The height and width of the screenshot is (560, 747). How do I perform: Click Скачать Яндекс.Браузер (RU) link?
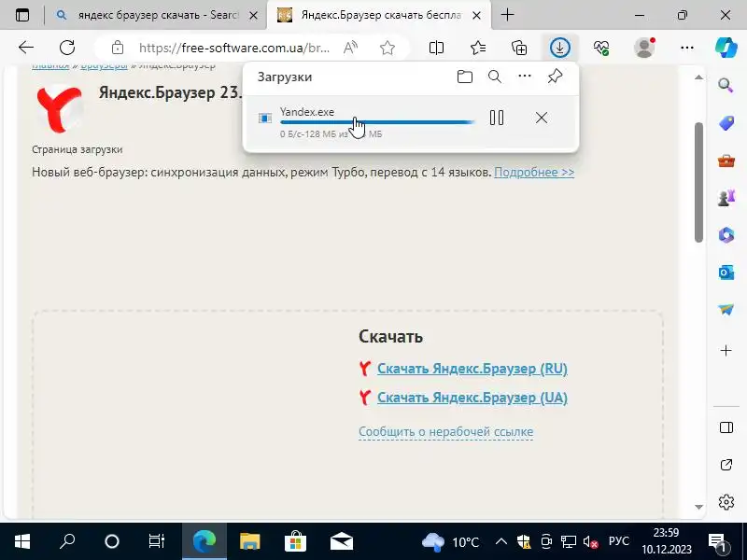tap(472, 369)
